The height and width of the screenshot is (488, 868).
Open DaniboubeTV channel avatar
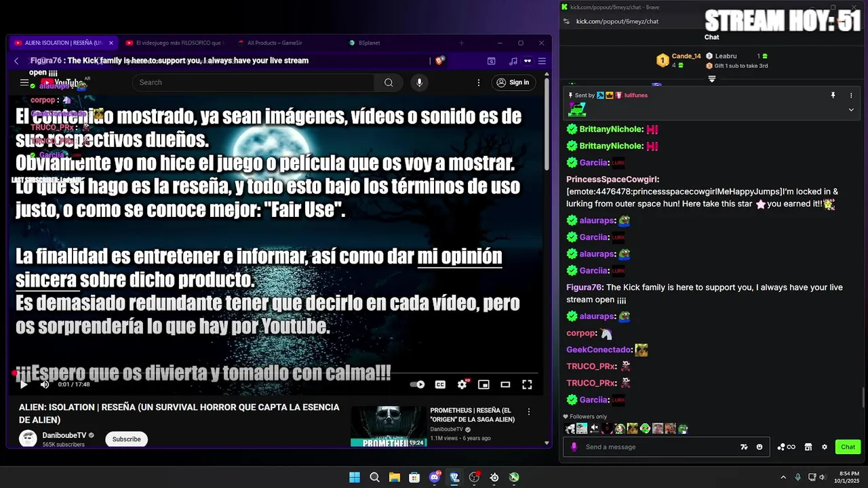[28, 439]
